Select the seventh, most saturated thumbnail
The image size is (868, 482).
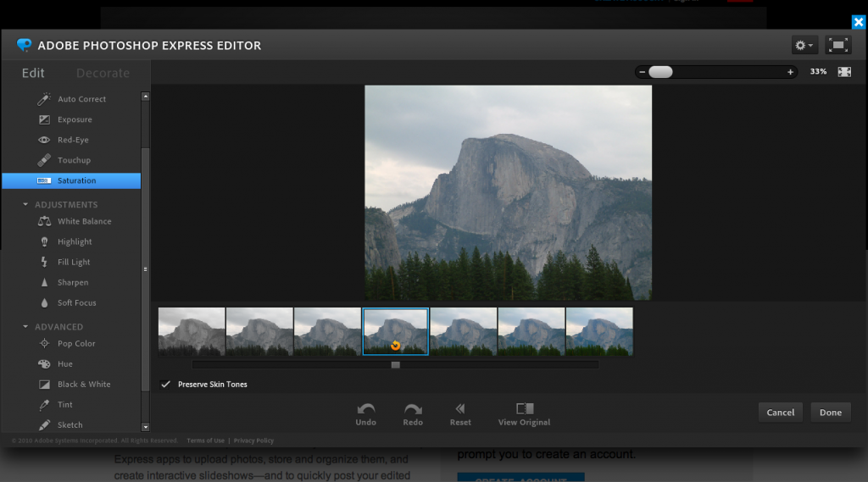point(599,331)
